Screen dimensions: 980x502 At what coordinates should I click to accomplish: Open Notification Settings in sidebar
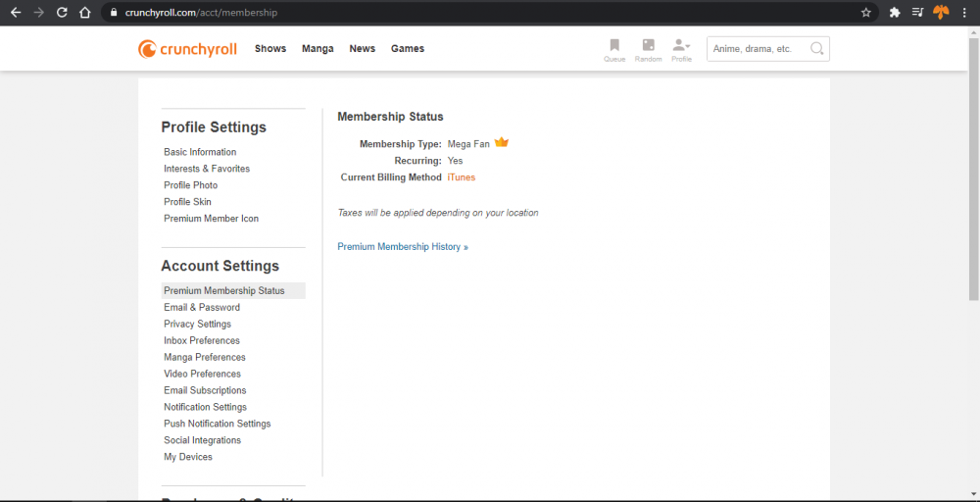click(206, 407)
